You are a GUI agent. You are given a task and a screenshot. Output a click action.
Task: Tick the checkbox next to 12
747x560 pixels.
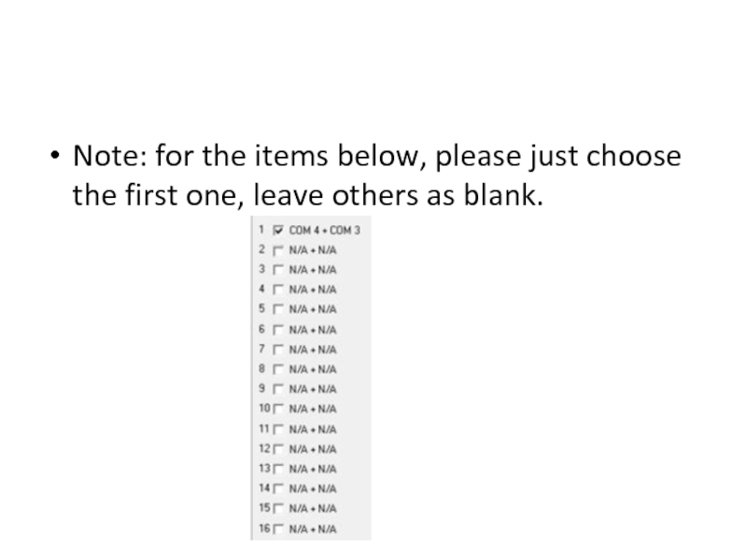[277, 449]
